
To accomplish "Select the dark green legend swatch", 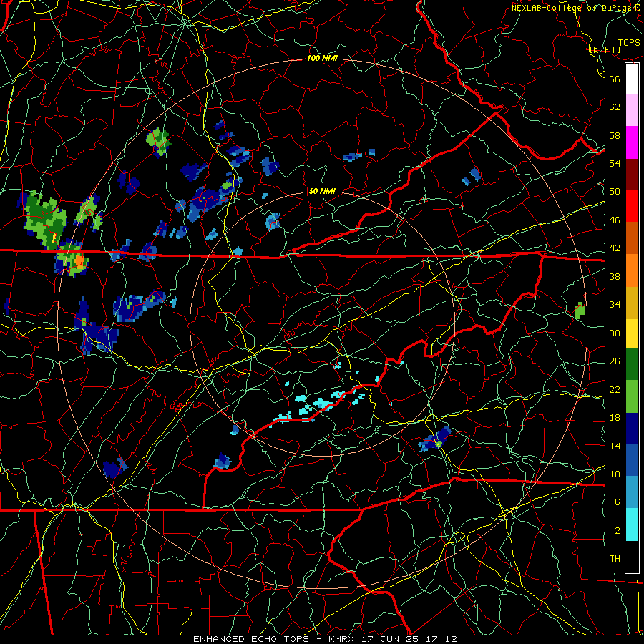I will [x=632, y=364].
